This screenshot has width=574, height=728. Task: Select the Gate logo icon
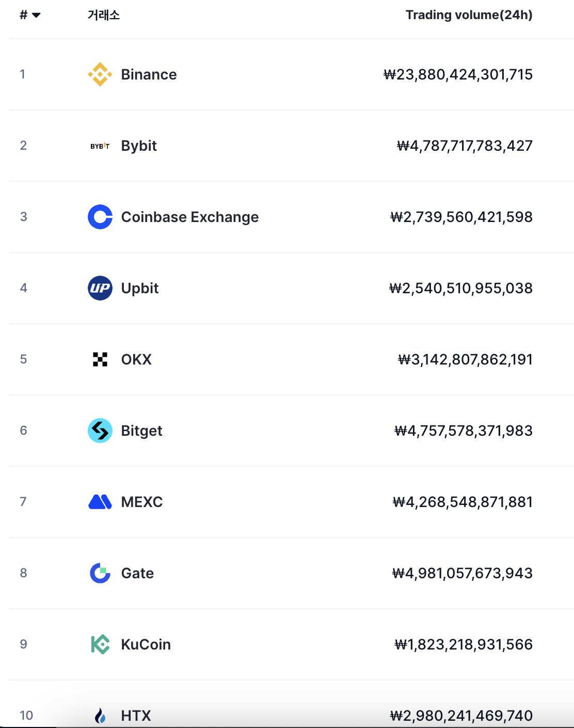(100, 573)
